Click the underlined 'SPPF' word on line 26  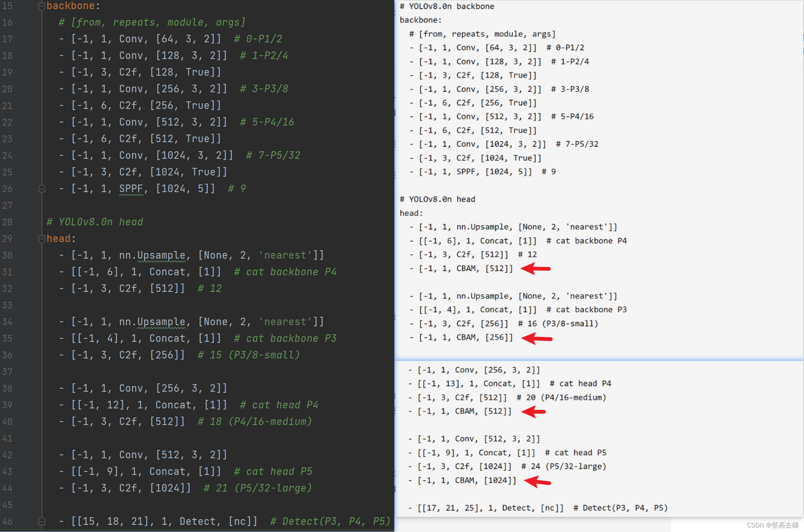point(131,189)
